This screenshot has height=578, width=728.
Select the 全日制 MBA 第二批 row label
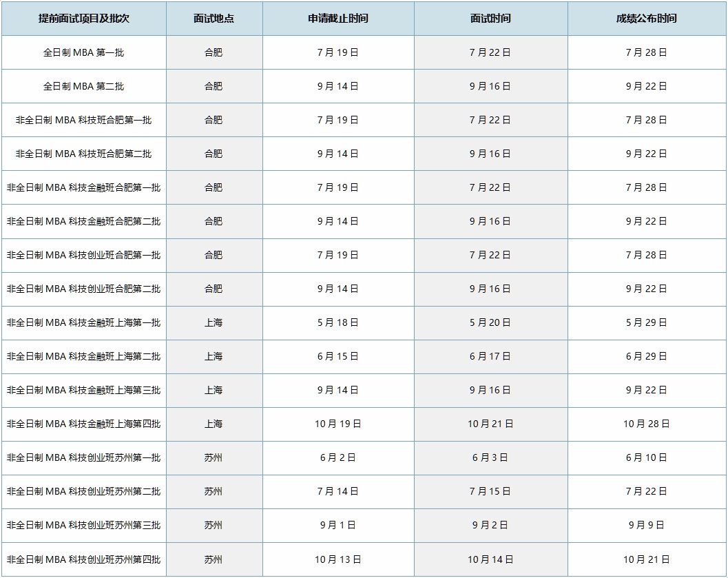[x=83, y=86]
